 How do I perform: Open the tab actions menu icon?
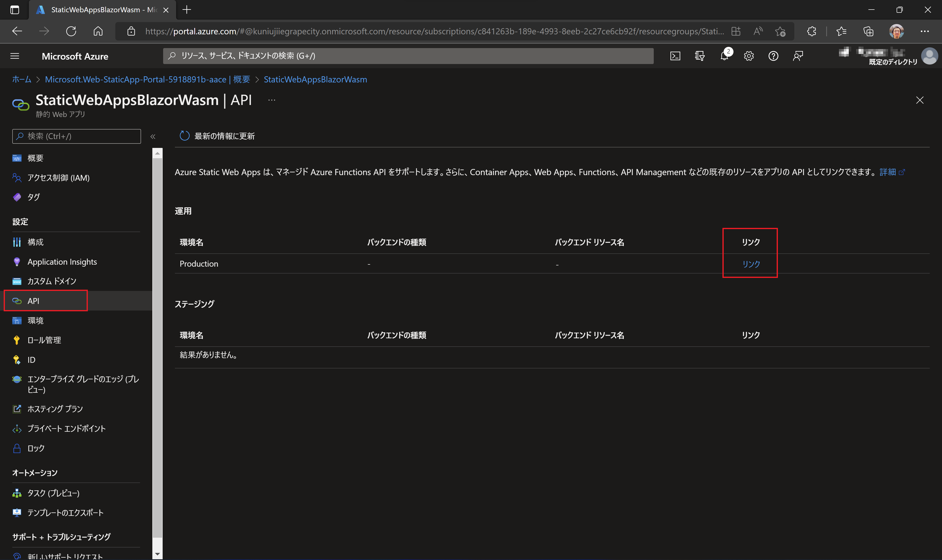point(15,10)
